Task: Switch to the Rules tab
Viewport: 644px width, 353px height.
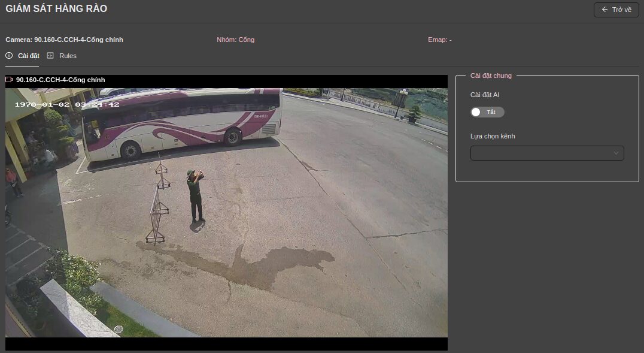Action: point(67,56)
